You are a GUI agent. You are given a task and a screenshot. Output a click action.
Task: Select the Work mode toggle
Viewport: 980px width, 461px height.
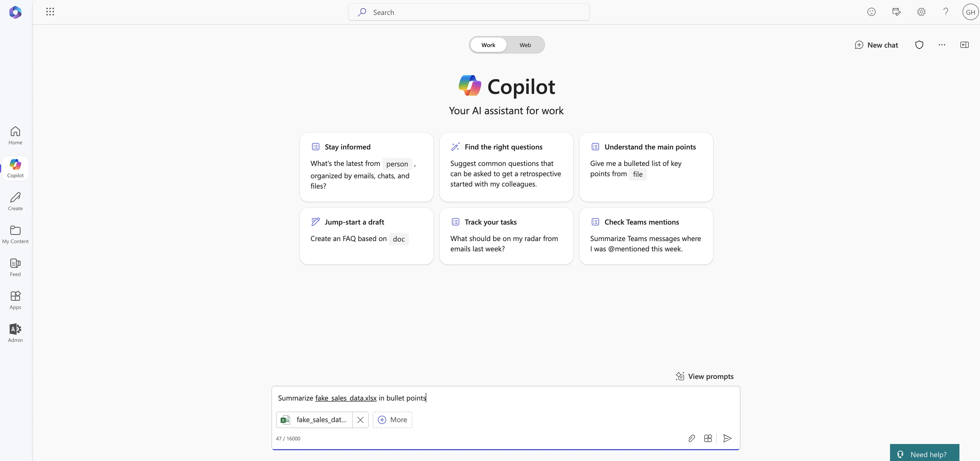pyautogui.click(x=488, y=45)
